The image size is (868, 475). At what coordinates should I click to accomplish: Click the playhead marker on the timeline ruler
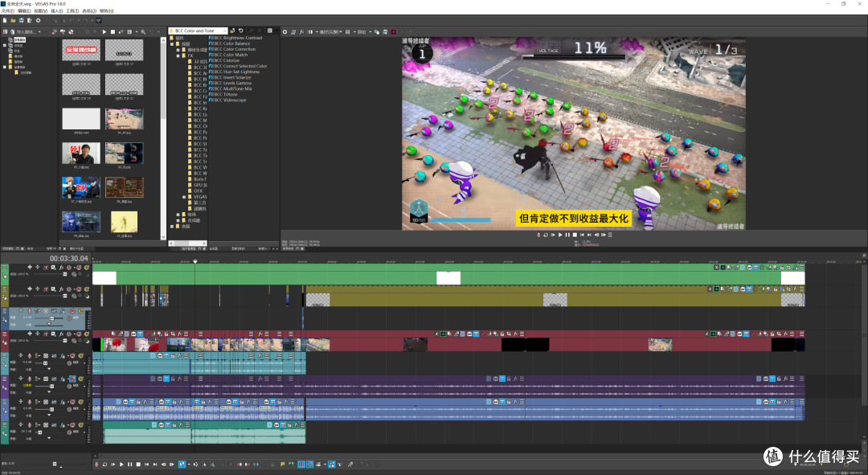194,261
